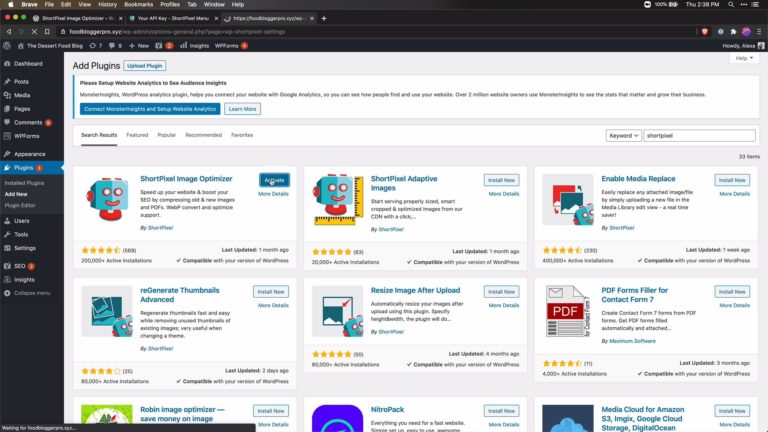Install reGenerate Thumbnails Advanced
The width and height of the screenshot is (768, 432).
tap(271, 292)
